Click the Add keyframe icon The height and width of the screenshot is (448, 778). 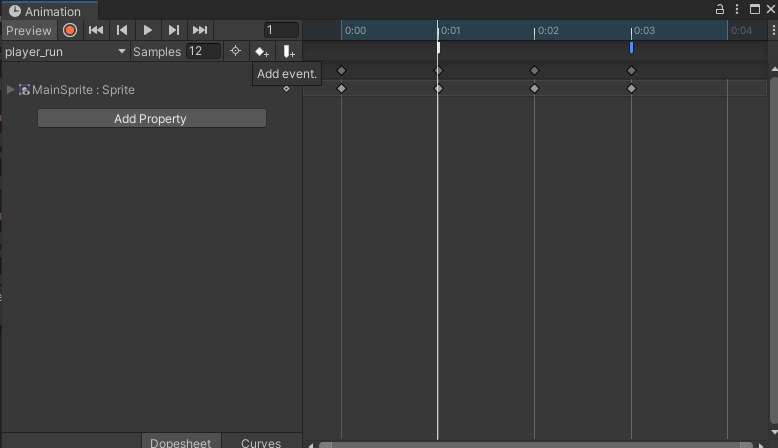coord(261,52)
